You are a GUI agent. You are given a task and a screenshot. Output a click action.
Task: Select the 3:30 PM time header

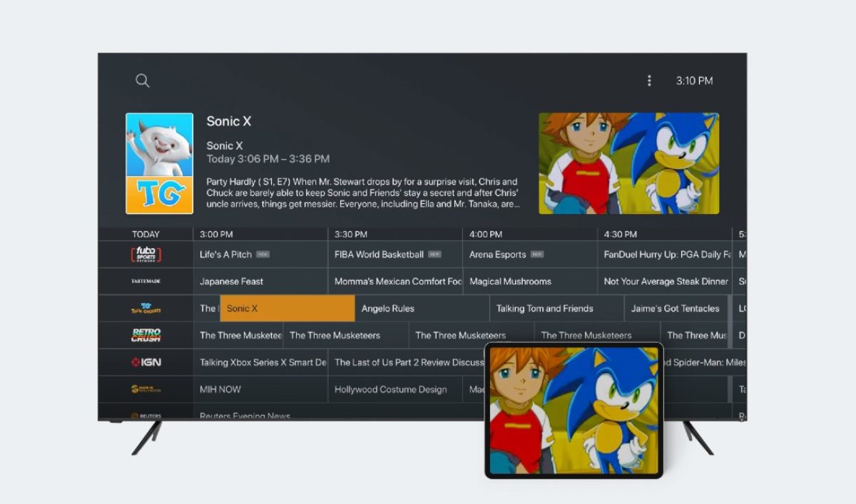351,235
